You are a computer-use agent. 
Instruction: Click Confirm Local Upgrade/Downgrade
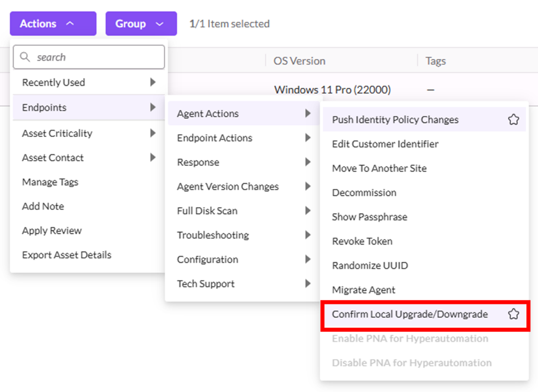point(410,315)
